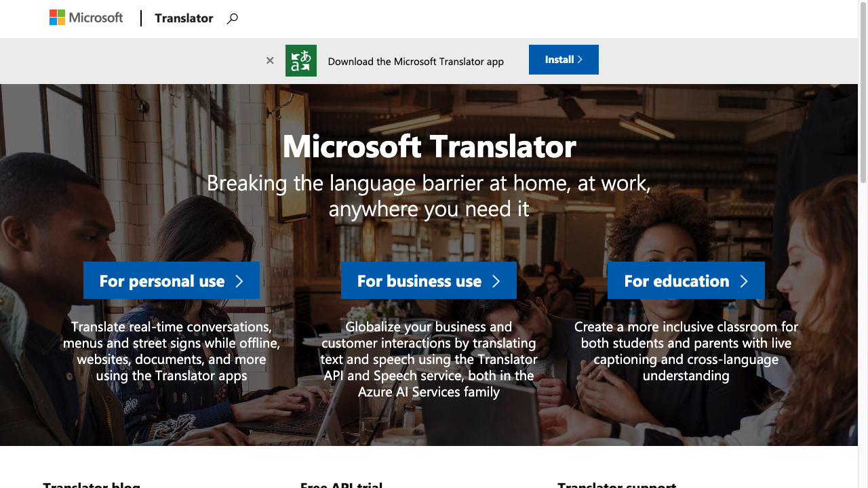Click the Microsoft Translator heading

pos(429,146)
